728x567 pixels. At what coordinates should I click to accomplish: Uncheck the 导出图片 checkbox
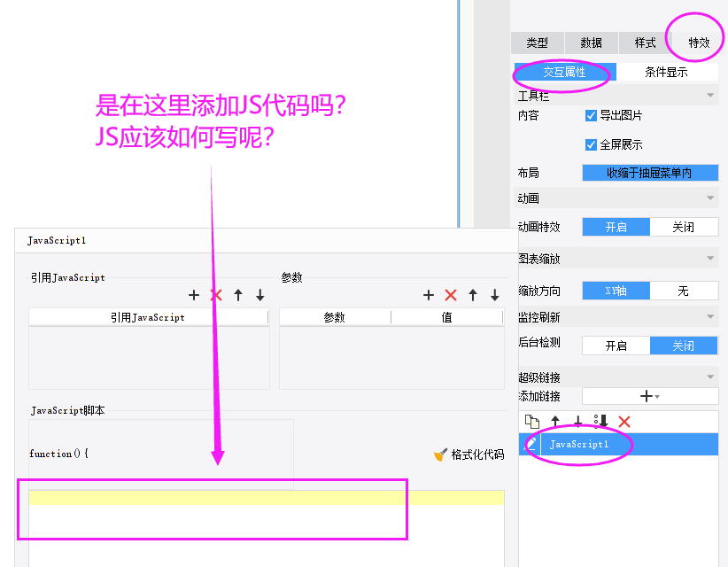(x=592, y=115)
